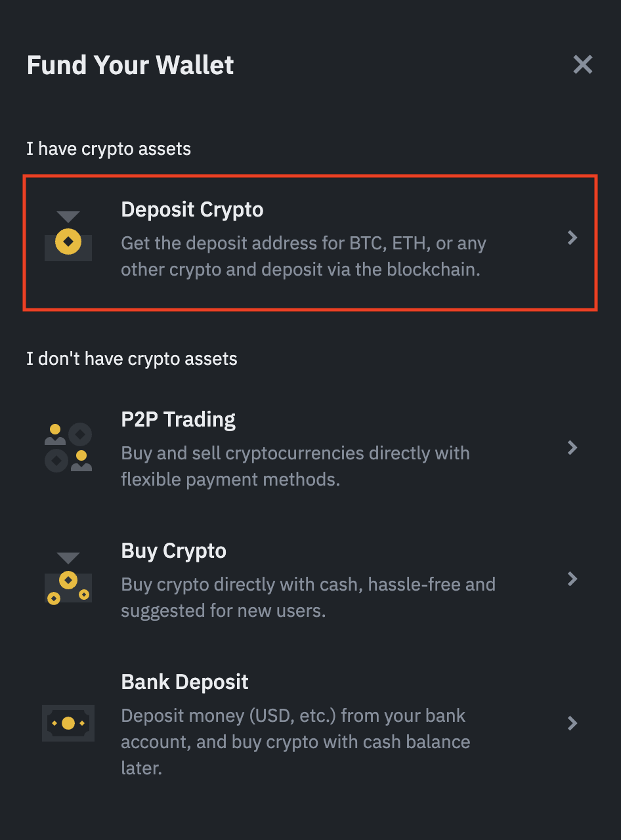
Task: Open the Bank Deposit option title
Action: (184, 682)
